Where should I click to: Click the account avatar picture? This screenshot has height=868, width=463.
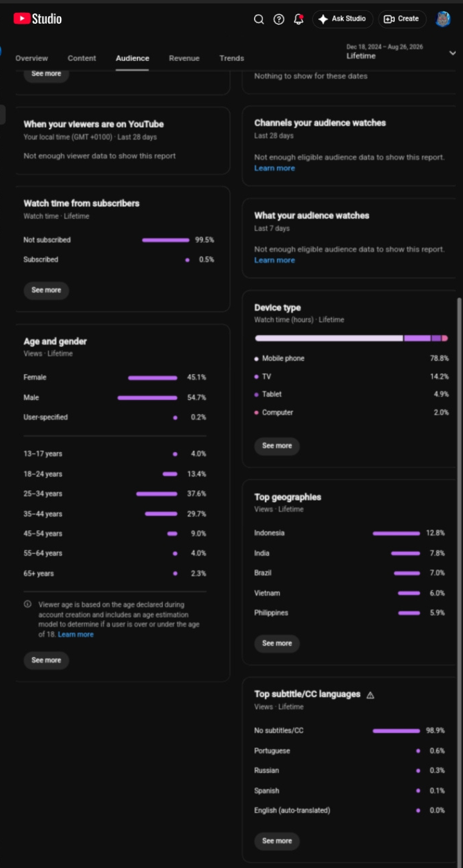(x=443, y=19)
